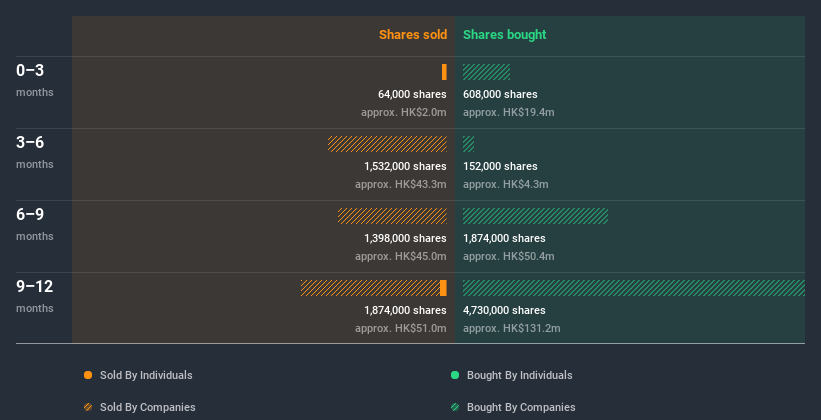Click 1,874,000 shares in the 6–9 months bought column
The width and height of the screenshot is (821, 420).
click(x=504, y=238)
